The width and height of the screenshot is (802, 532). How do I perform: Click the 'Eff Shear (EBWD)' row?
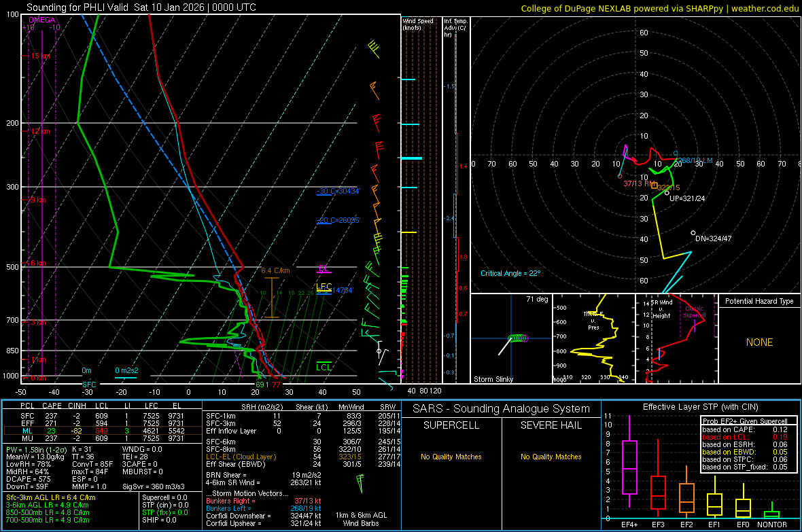(x=302, y=465)
